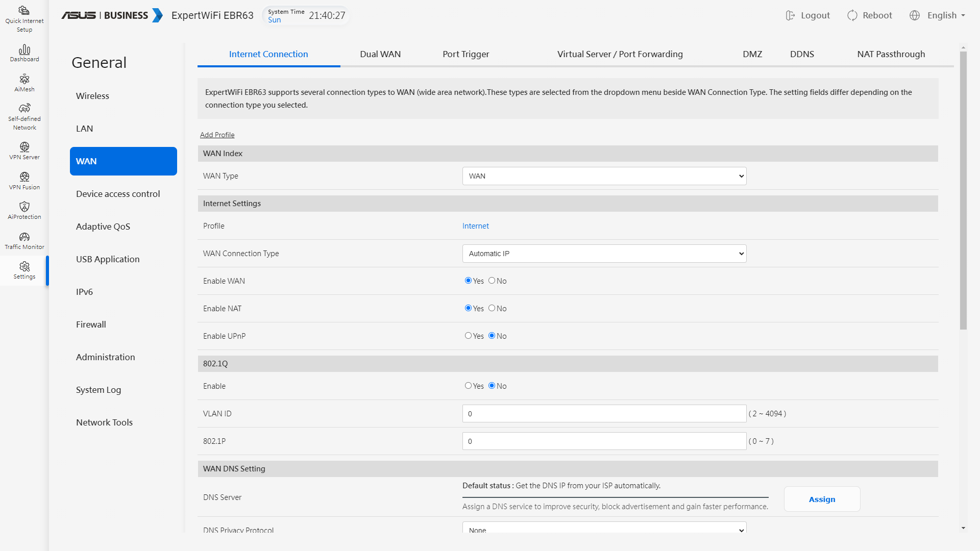Open the DDNS tab
The width and height of the screenshot is (980, 551).
[801, 54]
